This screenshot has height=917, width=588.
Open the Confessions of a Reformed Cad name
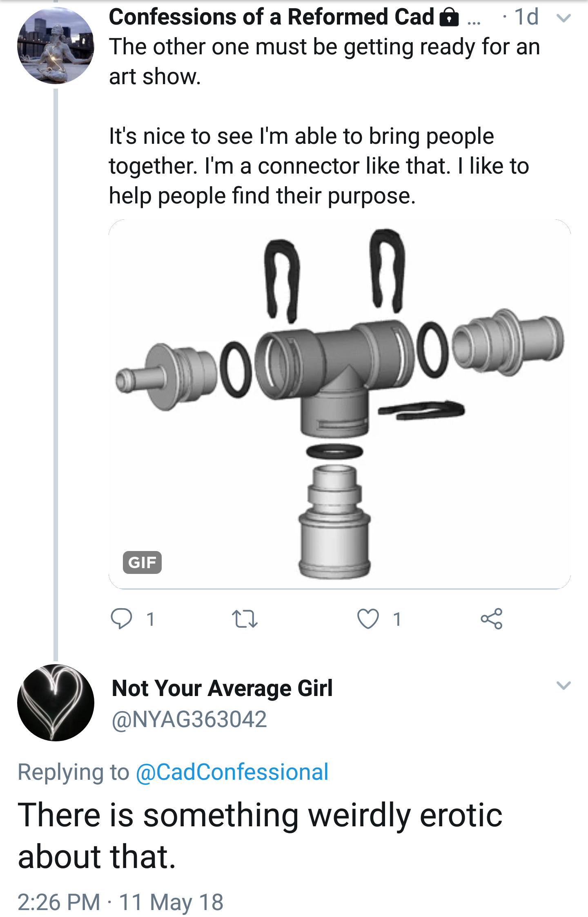pos(271,17)
